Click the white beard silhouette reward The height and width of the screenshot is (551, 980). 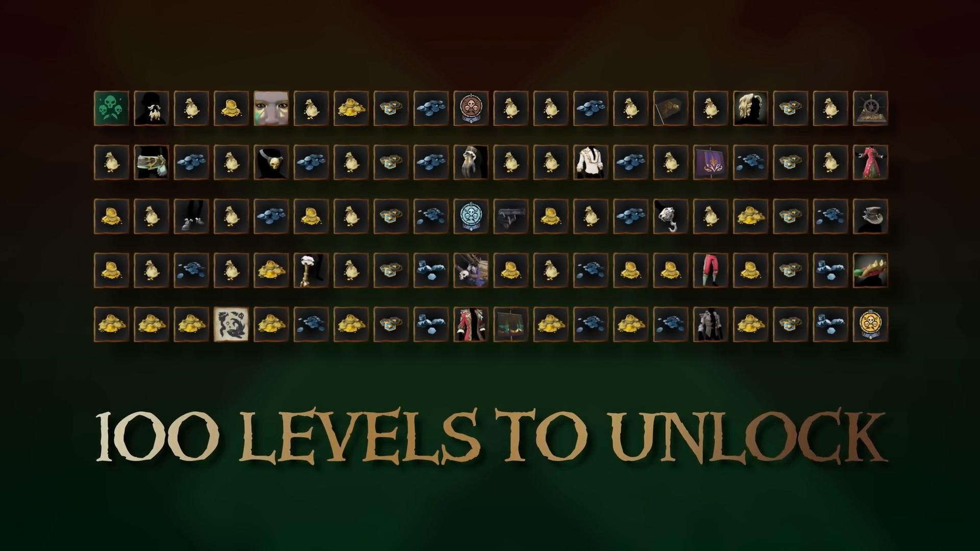click(151, 108)
